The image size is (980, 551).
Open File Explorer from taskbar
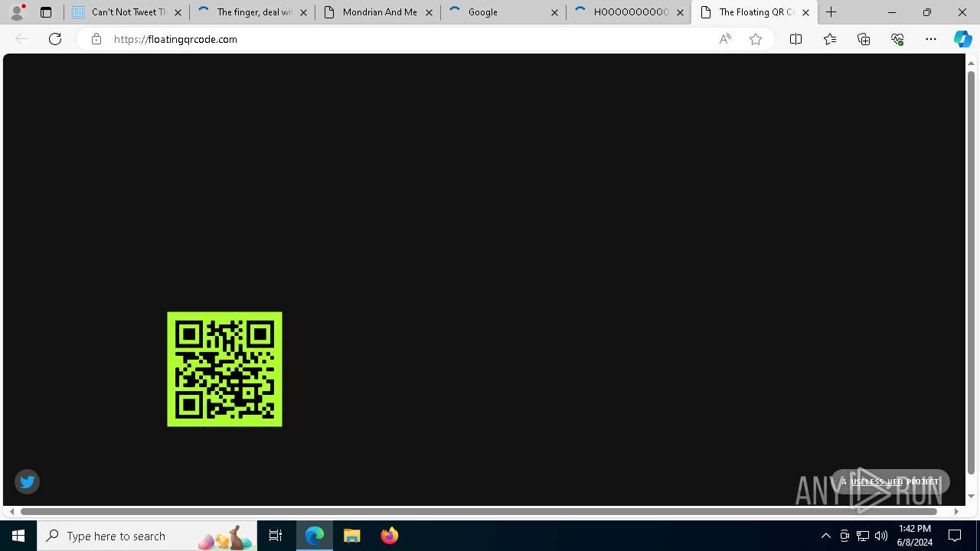tap(352, 536)
